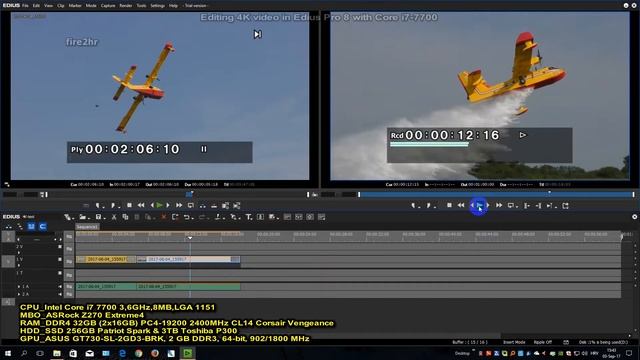Rewind the Recorder timeline
This screenshot has width=640, height=360.
(x=461, y=205)
